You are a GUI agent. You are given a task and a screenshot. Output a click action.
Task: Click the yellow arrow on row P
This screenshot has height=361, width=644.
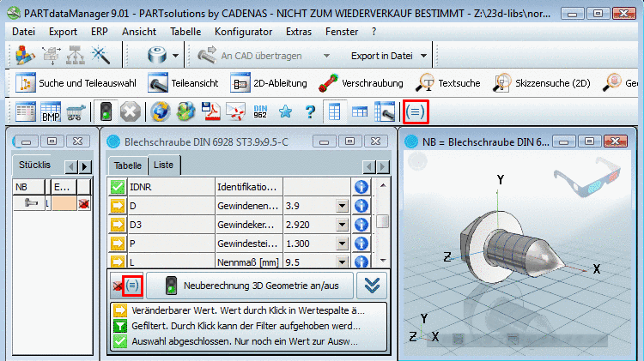pyautogui.click(x=118, y=244)
